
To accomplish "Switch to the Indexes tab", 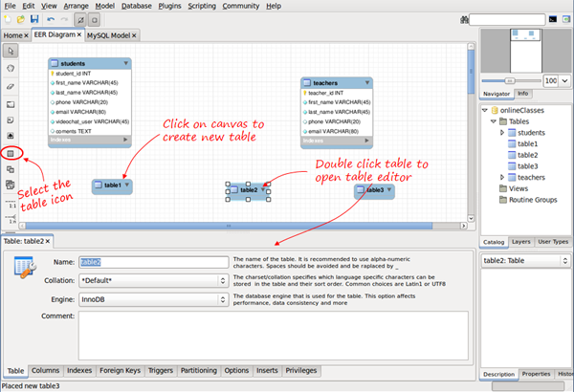I will pyautogui.click(x=79, y=370).
